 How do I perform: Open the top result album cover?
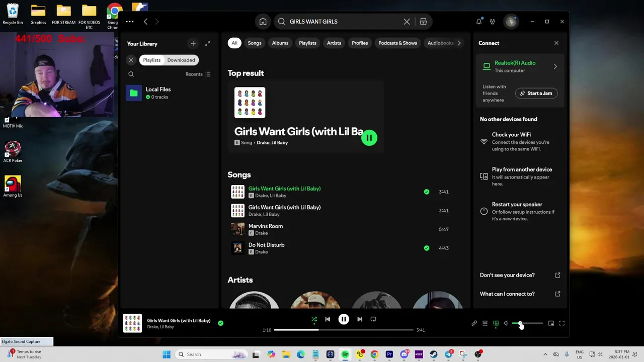[250, 103]
